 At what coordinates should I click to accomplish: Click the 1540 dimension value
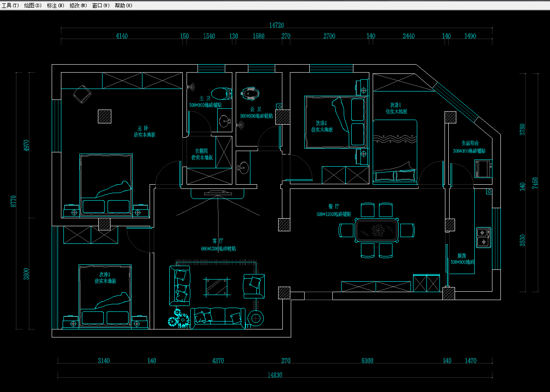(209, 36)
